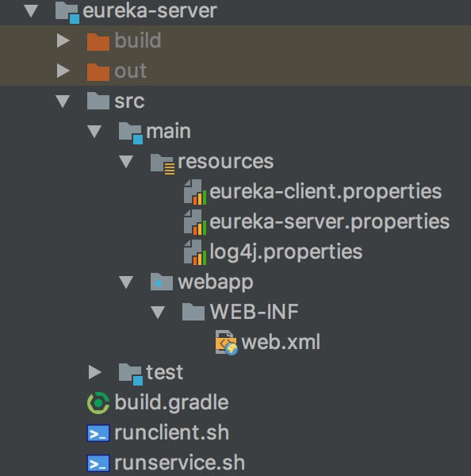Viewport: 471px width, 476px height.
Task: Expand the out folder arrow
Action: pyautogui.click(x=63, y=71)
